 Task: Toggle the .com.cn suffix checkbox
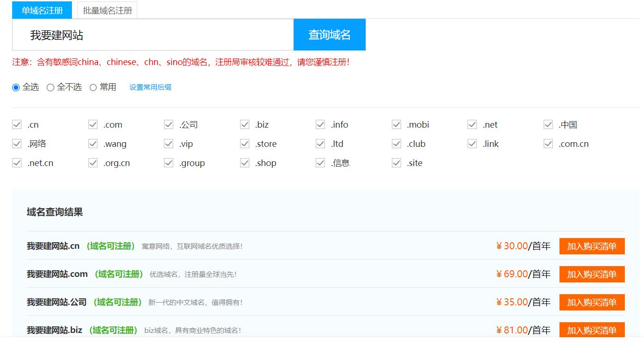(x=547, y=143)
